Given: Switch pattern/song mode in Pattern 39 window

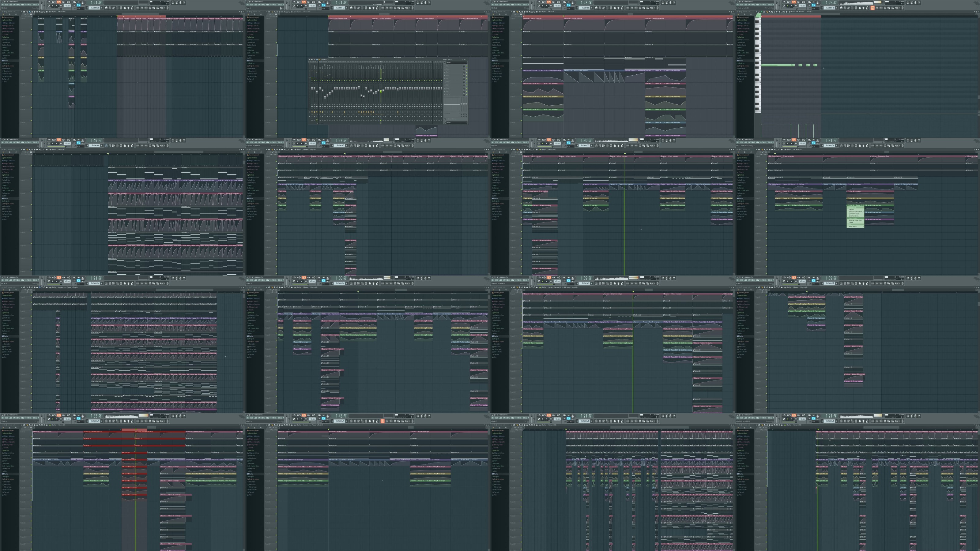Looking at the screenshot, I should 49,6.
